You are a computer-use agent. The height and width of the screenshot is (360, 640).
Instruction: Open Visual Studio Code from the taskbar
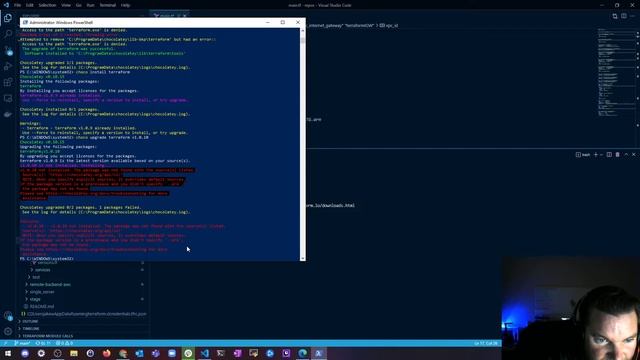pyautogui.click(x=204, y=353)
